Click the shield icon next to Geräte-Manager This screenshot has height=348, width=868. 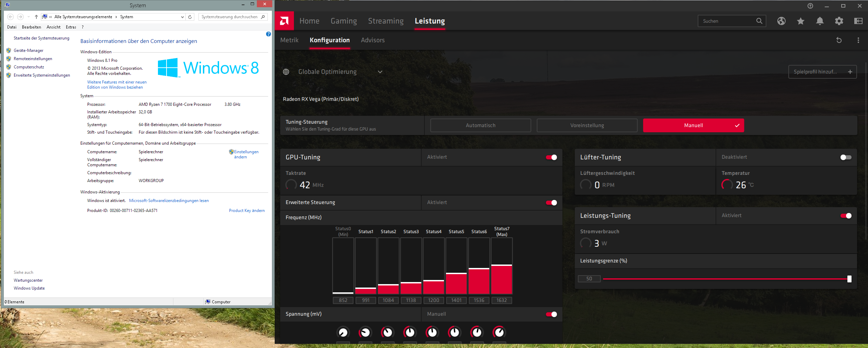coord(9,50)
